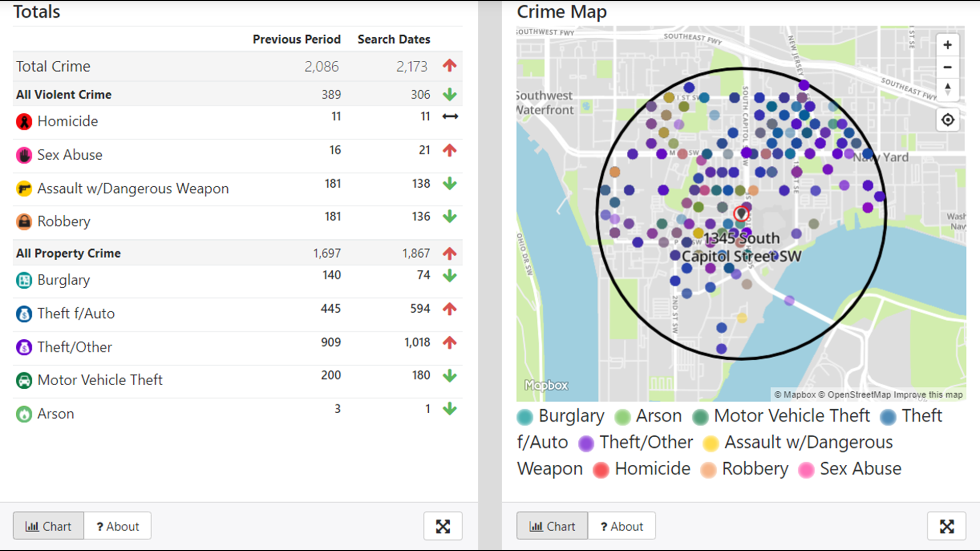Image resolution: width=980 pixels, height=551 pixels.
Task: Click the Arson row label in Totals
Action: click(56, 414)
